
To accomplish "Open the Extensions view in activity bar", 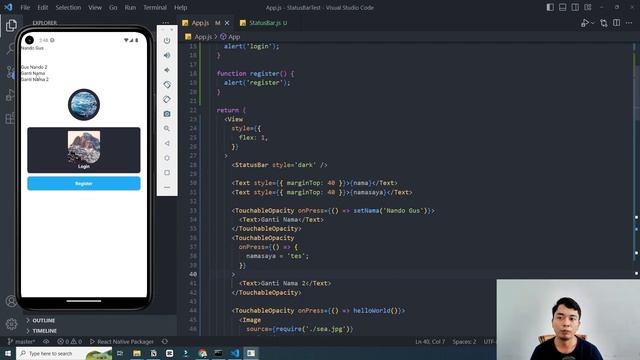I will (x=10, y=119).
